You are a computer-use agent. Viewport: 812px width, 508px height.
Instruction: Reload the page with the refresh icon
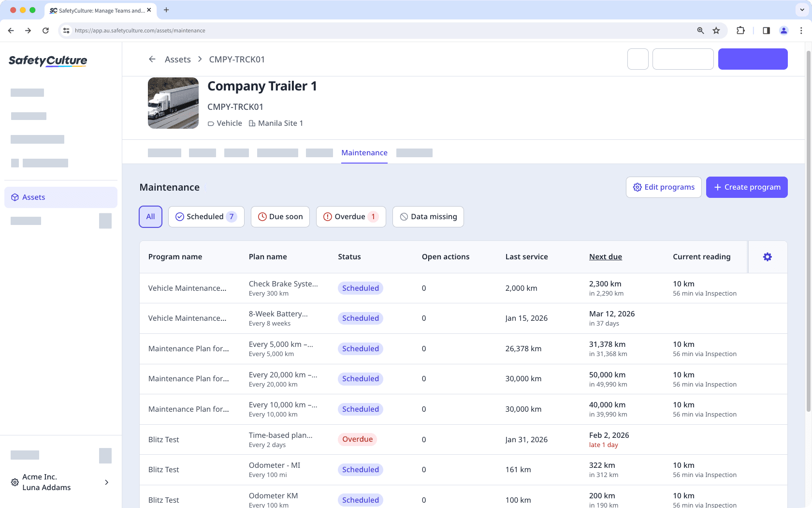(45, 30)
